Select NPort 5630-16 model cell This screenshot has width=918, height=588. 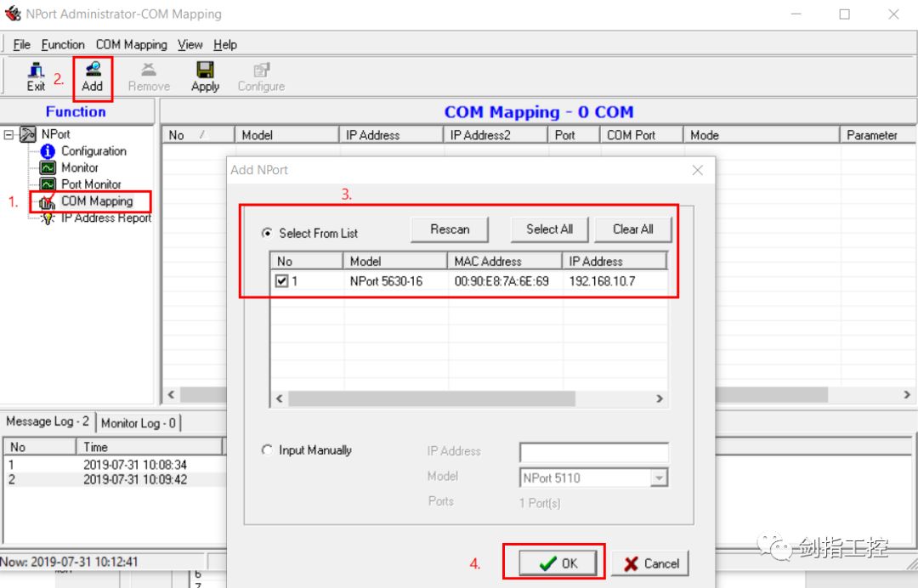pos(386,281)
